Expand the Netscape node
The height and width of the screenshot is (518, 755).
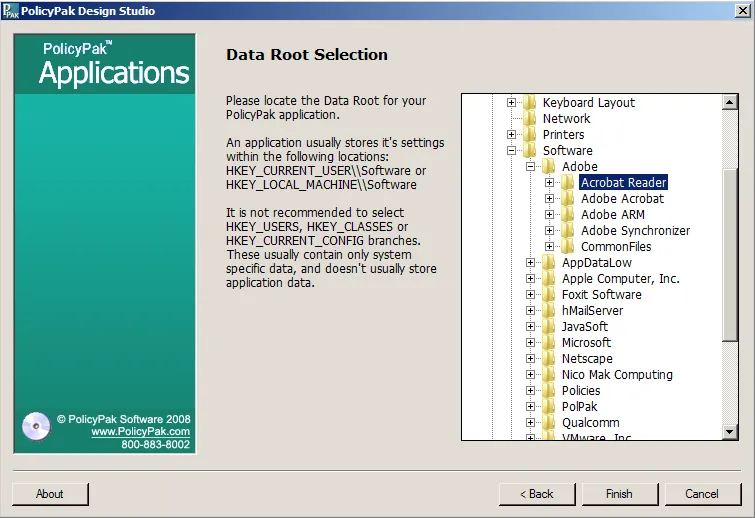pos(530,359)
